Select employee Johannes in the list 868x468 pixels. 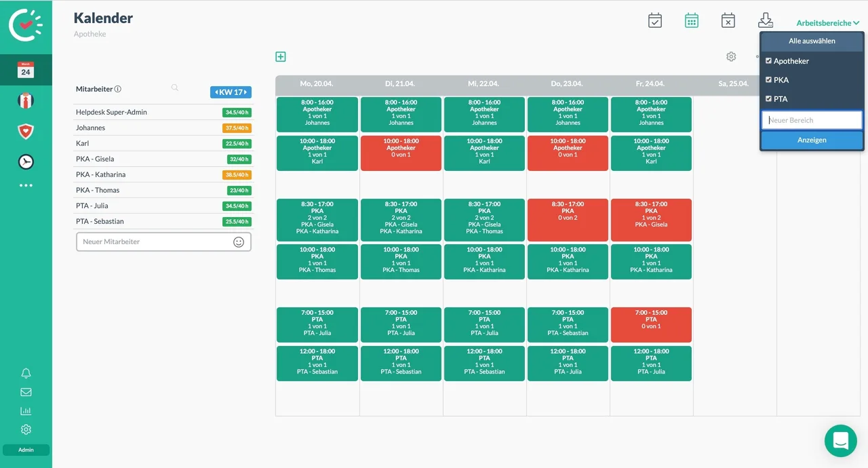coord(91,128)
